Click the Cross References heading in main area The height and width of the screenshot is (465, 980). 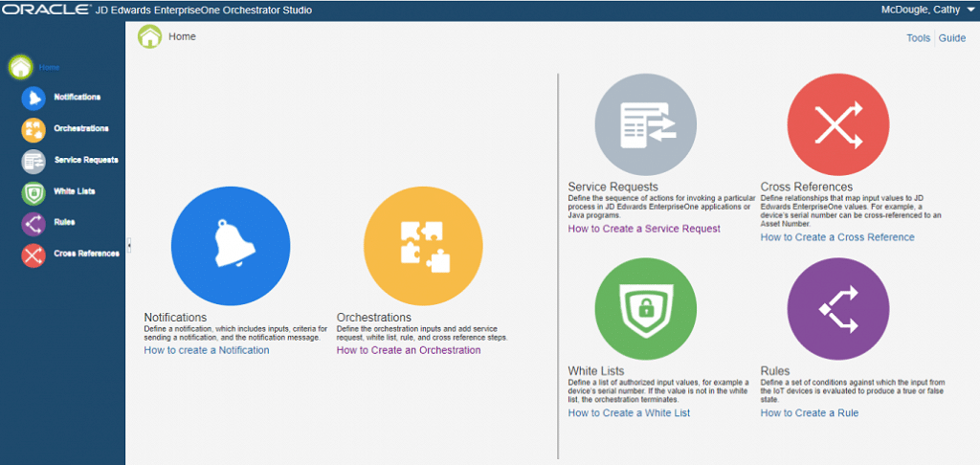807,187
